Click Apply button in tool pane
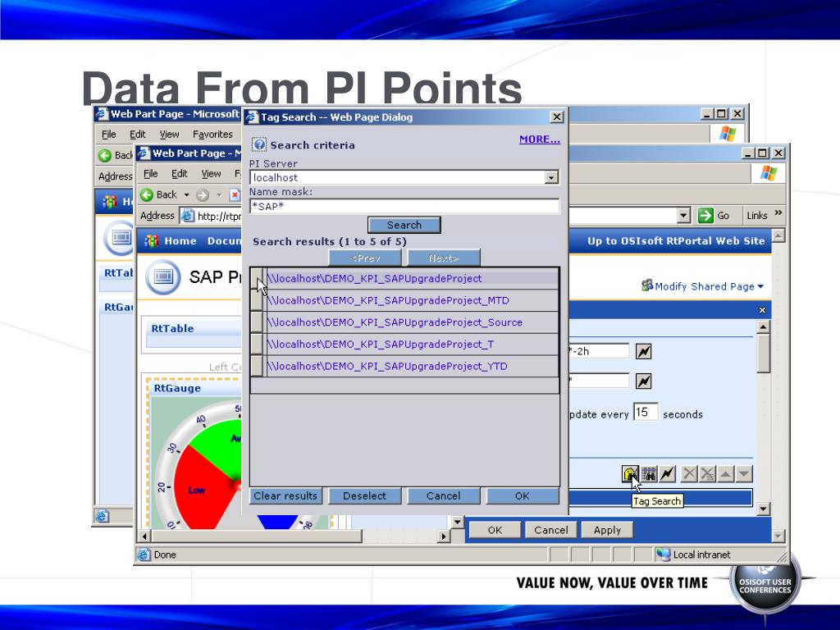The width and height of the screenshot is (840, 630). coord(607,530)
